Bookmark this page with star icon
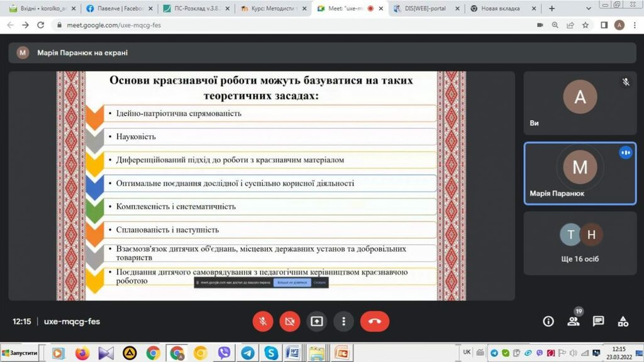644x362 pixels. (586, 25)
